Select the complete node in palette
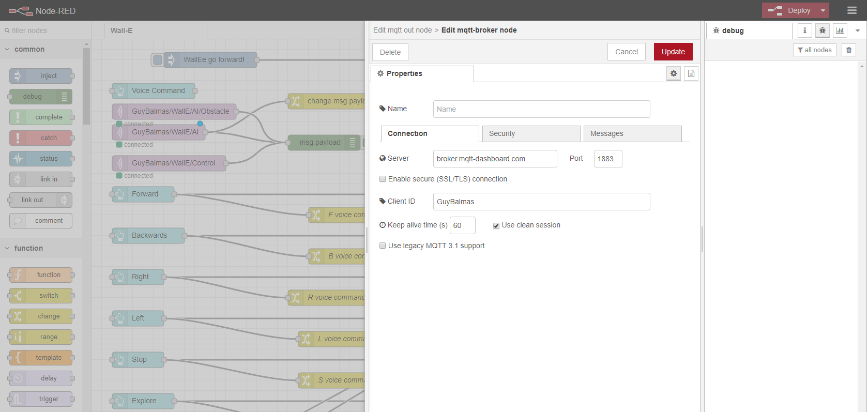868x412 pixels. (x=41, y=117)
